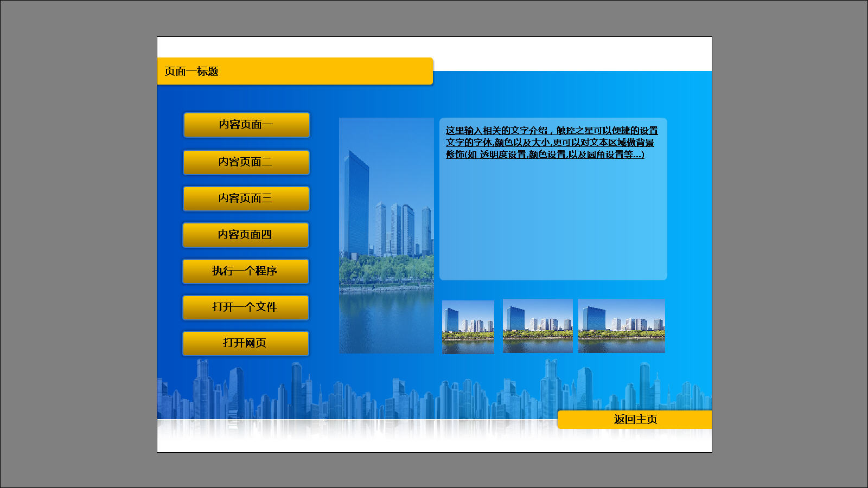Open the middle city thumbnail

(538, 326)
